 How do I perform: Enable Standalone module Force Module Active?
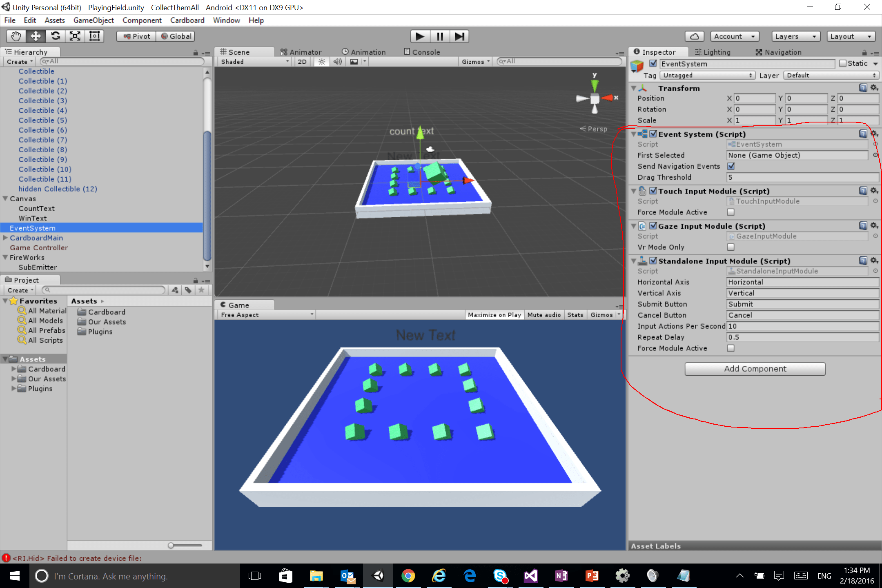click(731, 348)
